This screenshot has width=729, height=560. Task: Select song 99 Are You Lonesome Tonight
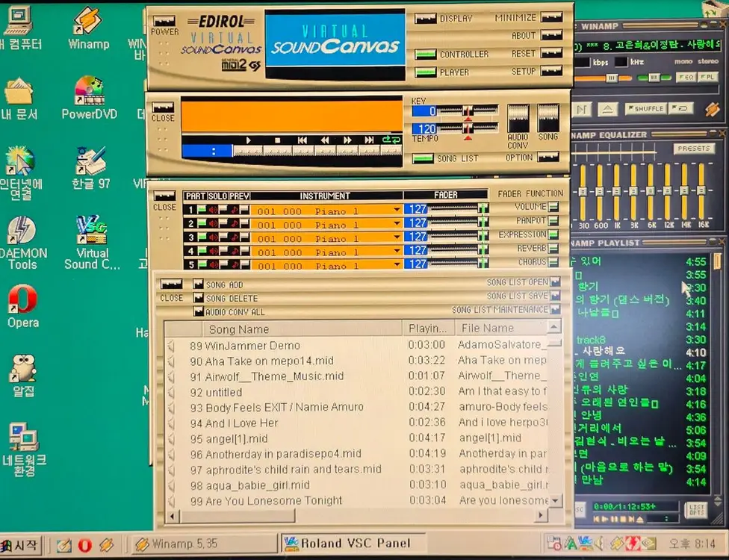pos(358,500)
